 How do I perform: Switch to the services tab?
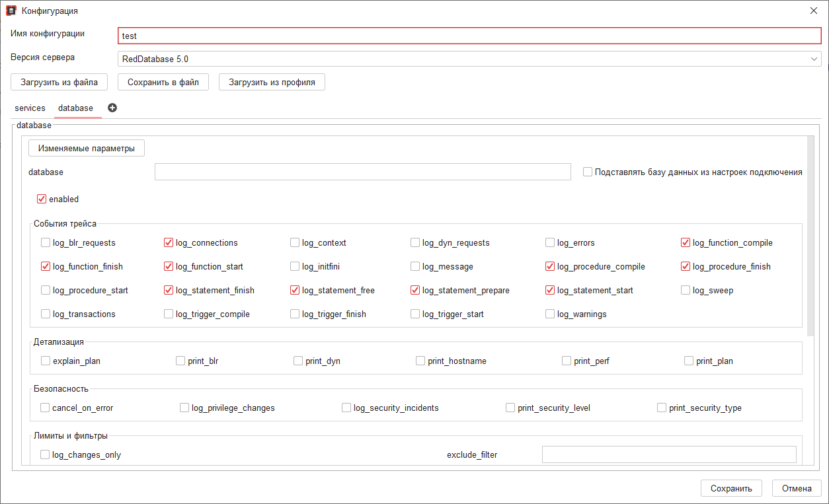[x=30, y=107]
